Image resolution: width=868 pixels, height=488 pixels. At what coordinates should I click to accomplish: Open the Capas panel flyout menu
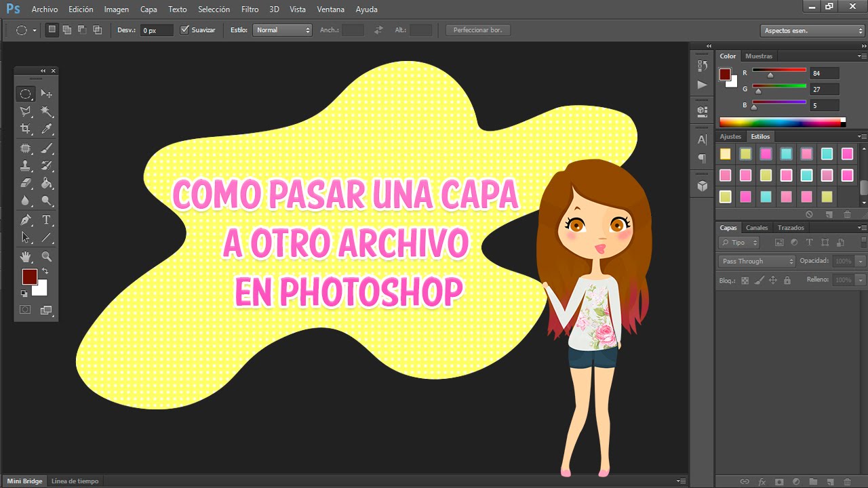(862, 228)
